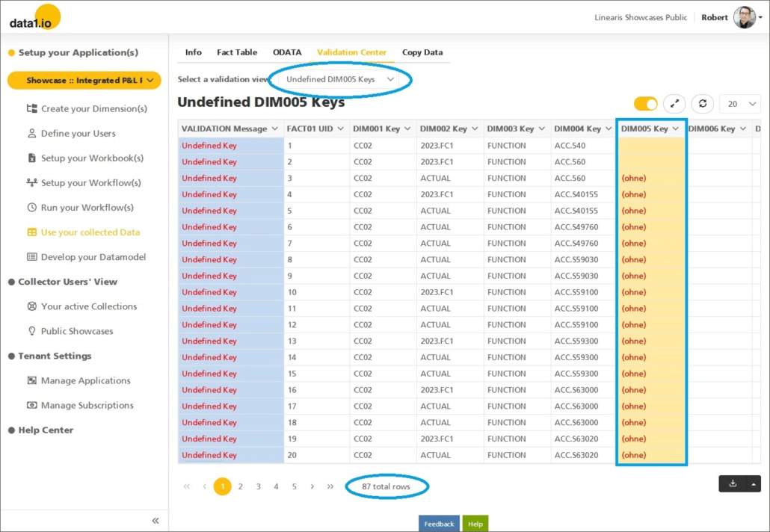The image size is (770, 532).
Task: Switch to the Fact Table tab
Action: coord(237,52)
